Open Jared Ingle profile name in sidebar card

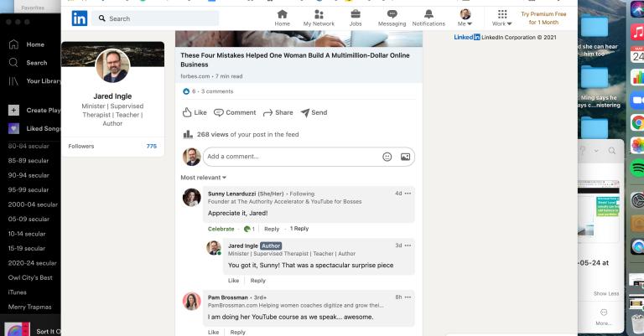point(112,96)
